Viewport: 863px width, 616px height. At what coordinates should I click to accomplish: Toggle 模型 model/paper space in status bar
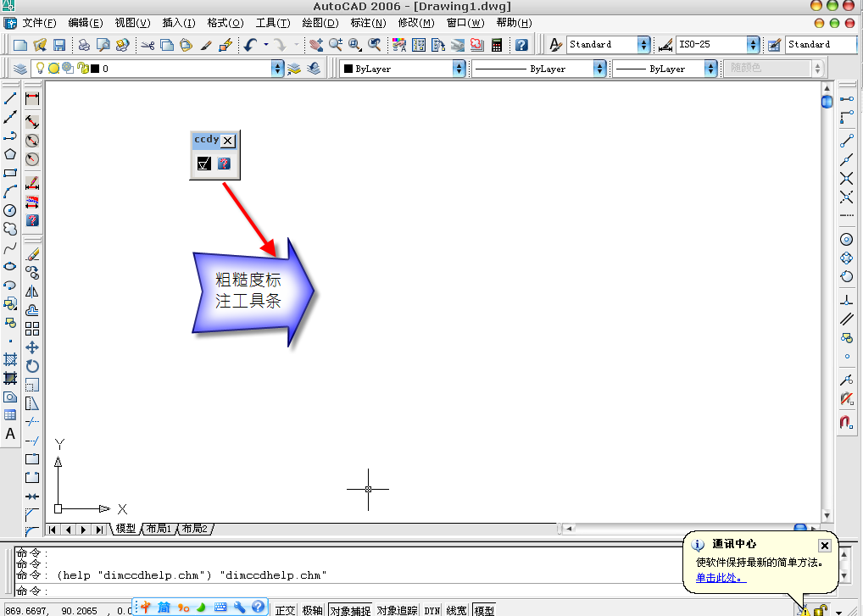click(484, 610)
